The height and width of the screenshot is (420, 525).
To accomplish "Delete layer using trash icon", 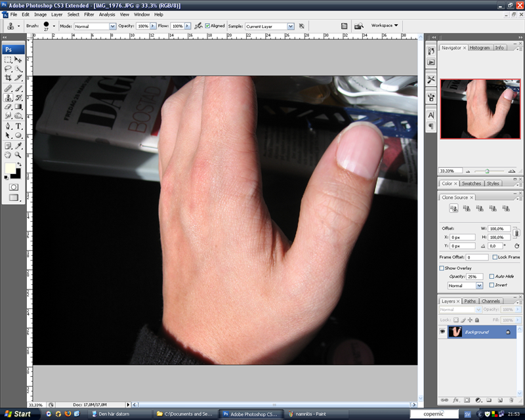I will [x=511, y=400].
